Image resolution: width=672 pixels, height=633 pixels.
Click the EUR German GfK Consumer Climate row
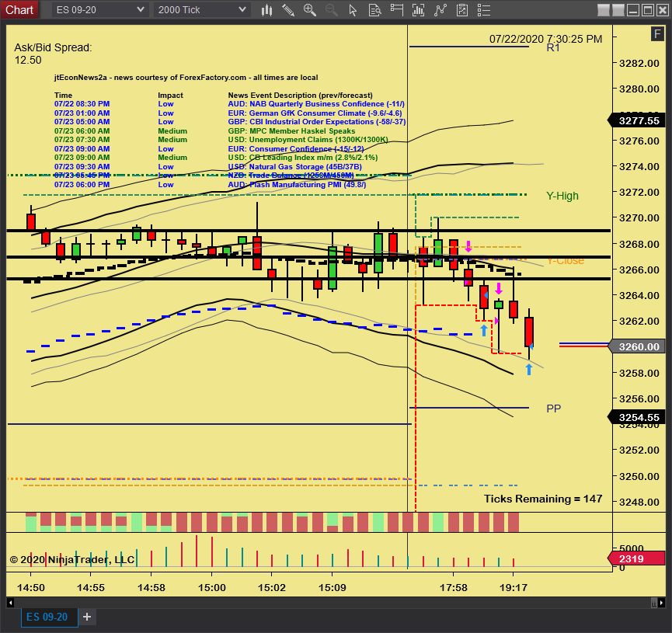[x=228, y=113]
